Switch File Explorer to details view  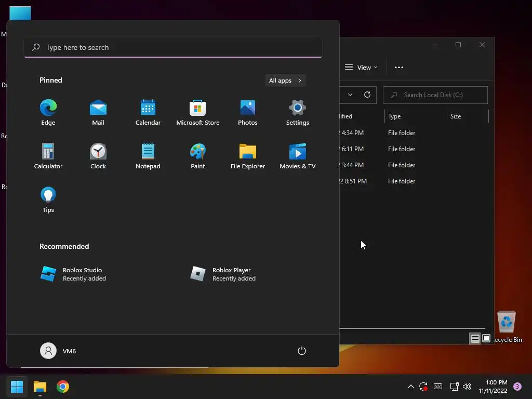coord(475,338)
